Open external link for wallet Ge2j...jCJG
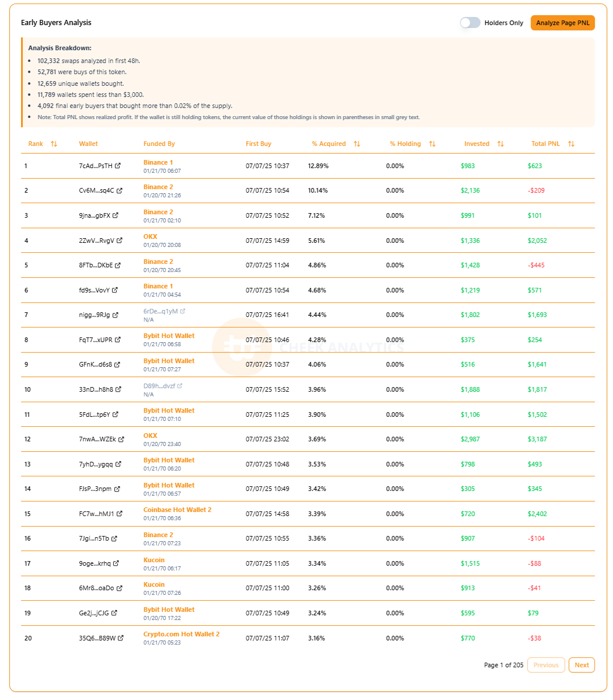This screenshot has width=613, height=700. click(x=114, y=613)
